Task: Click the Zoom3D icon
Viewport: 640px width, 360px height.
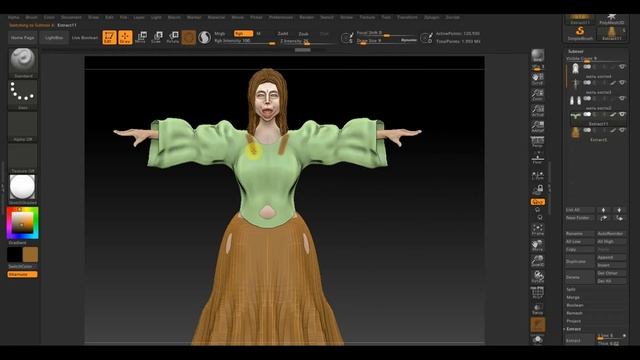Action: click(538, 261)
